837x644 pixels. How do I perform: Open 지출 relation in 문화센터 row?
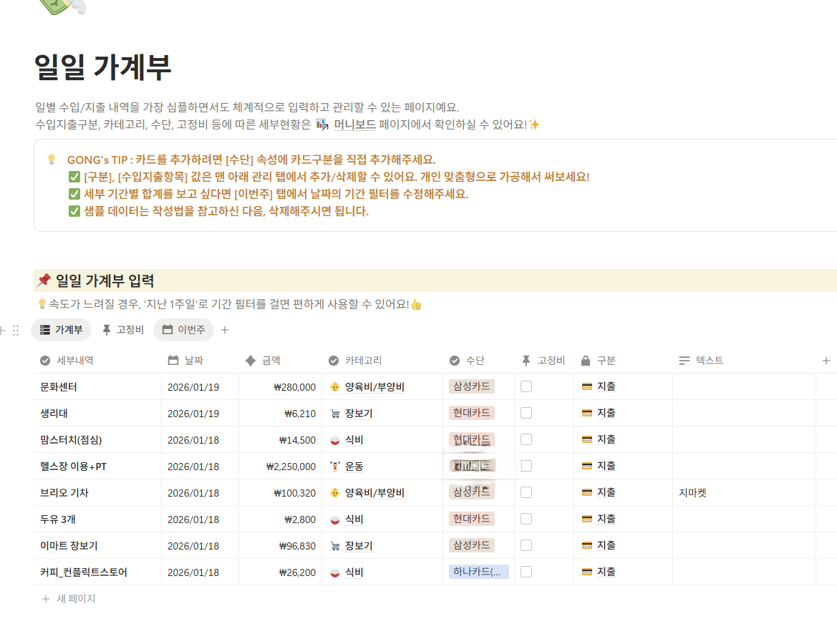[606, 386]
